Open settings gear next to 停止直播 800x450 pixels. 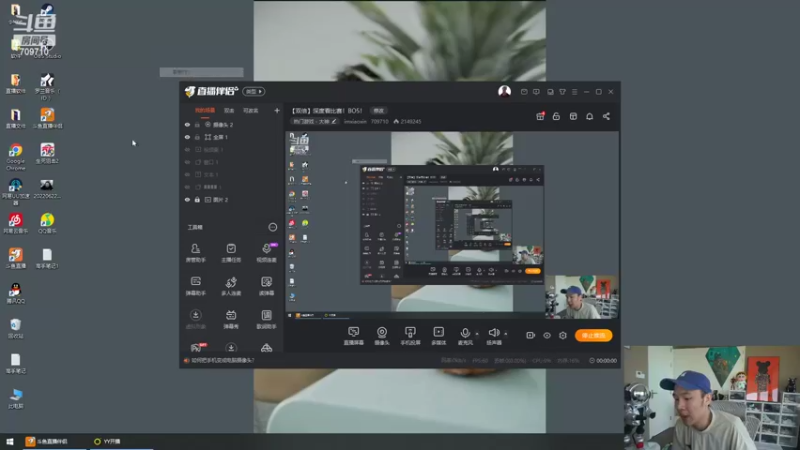click(x=563, y=335)
